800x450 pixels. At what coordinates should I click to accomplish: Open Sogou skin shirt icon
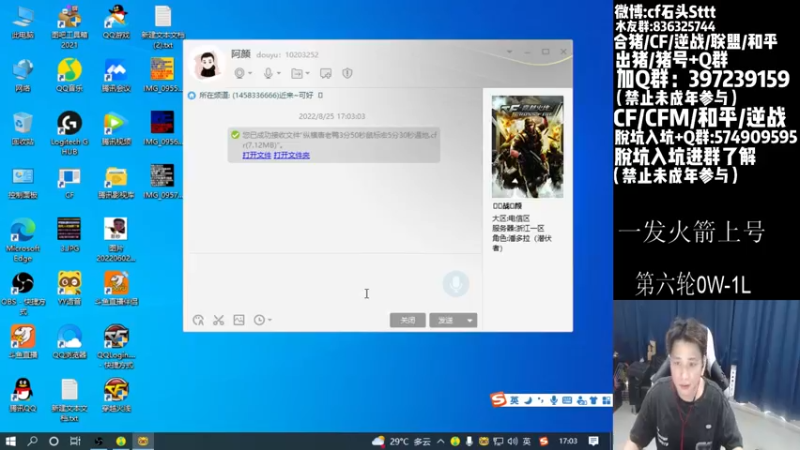pos(593,400)
